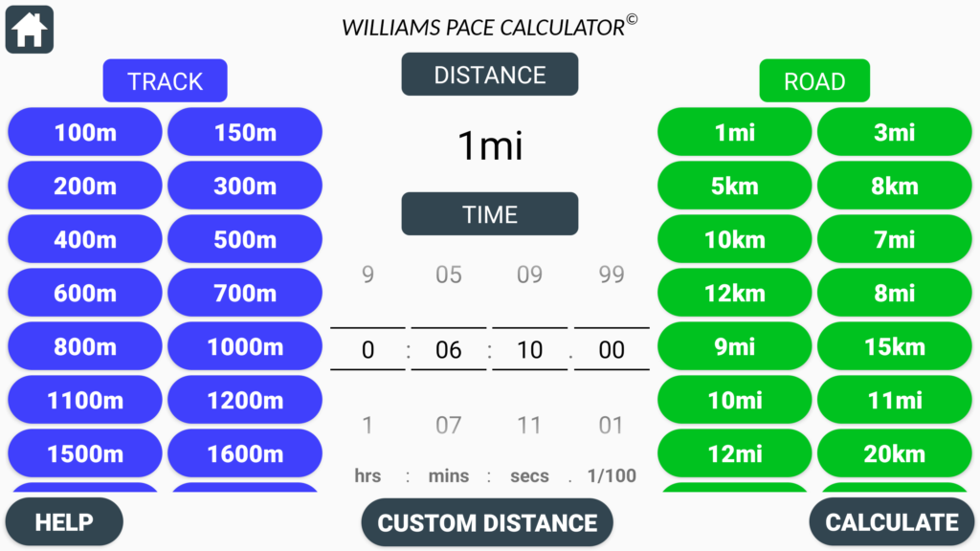The width and height of the screenshot is (980, 551).
Task: Select the 12mi road distance
Action: tap(734, 452)
